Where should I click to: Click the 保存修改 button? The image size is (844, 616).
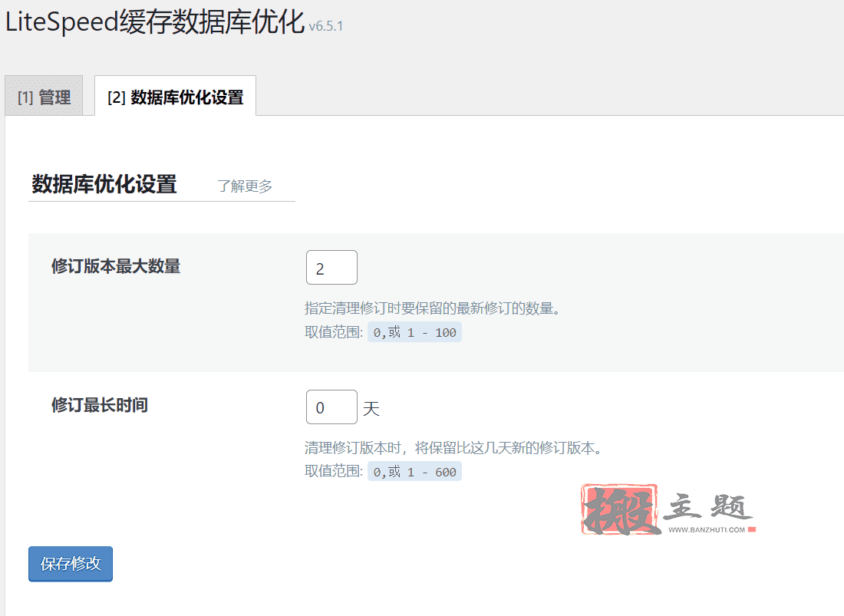(71, 564)
